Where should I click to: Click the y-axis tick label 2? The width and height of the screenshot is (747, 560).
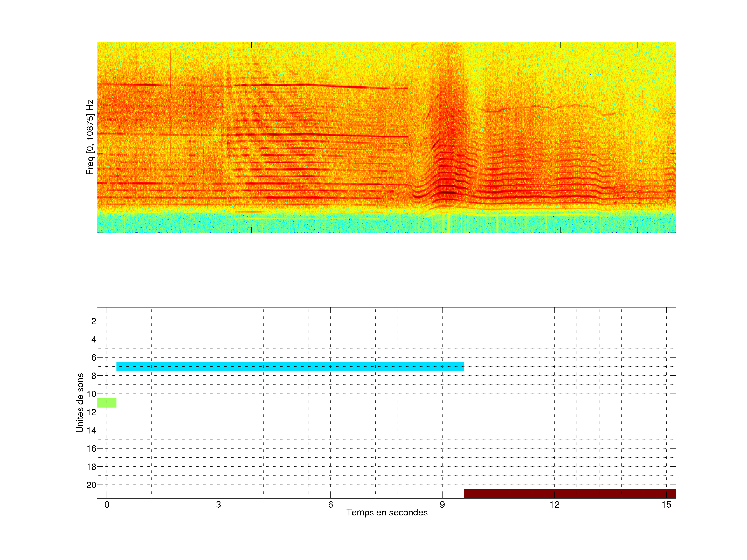94,321
